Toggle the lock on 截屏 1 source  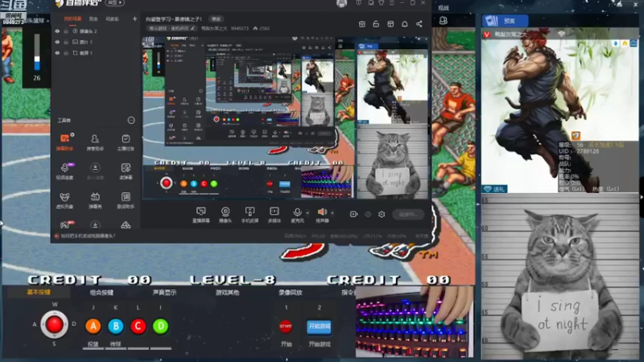pos(66,53)
